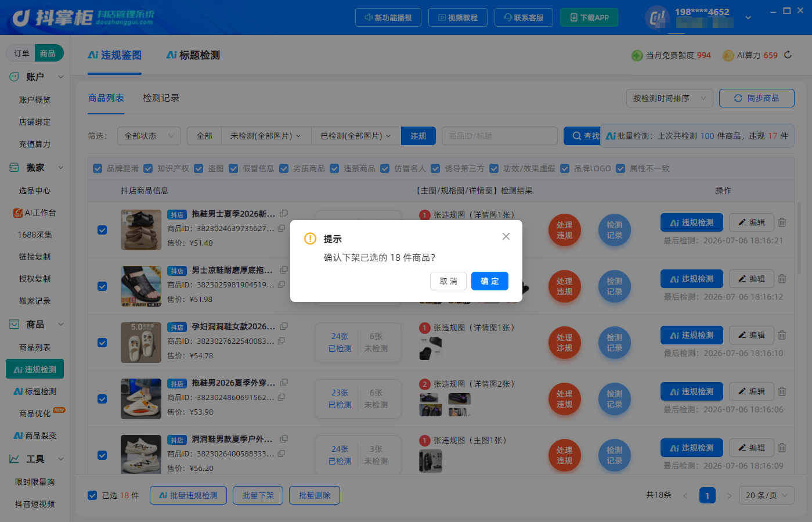The image size is (812, 522).
Task: Switch to the 检测记录 tab
Action: (x=161, y=98)
